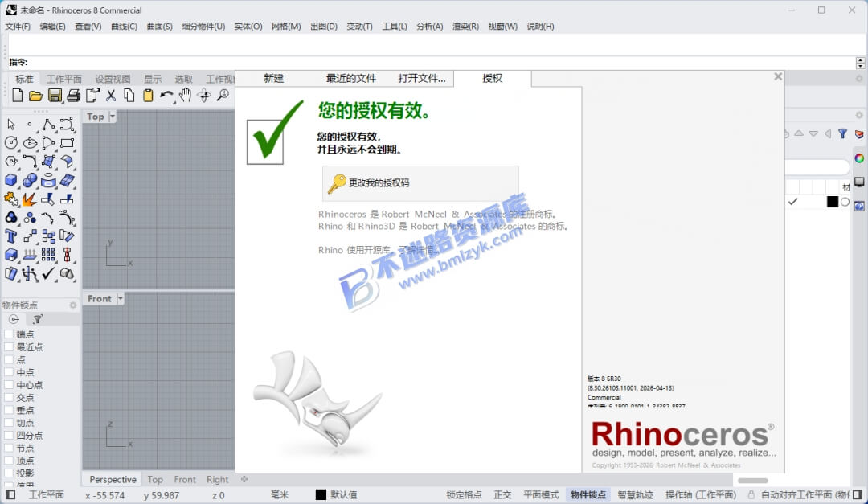Select the Text object tool
The image size is (868, 504).
[x=11, y=236]
